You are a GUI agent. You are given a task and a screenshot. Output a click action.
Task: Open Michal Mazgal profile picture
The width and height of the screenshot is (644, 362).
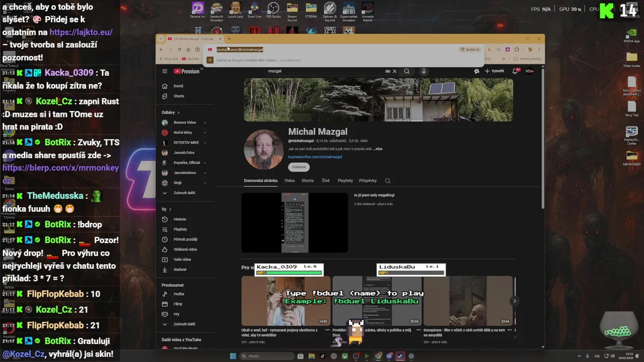pos(264,150)
